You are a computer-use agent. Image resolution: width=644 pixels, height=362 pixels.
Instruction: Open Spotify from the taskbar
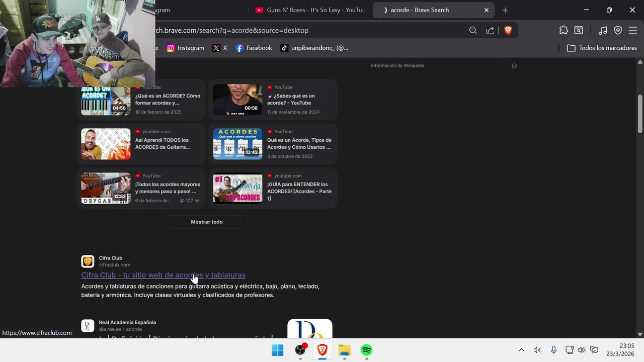(x=366, y=350)
